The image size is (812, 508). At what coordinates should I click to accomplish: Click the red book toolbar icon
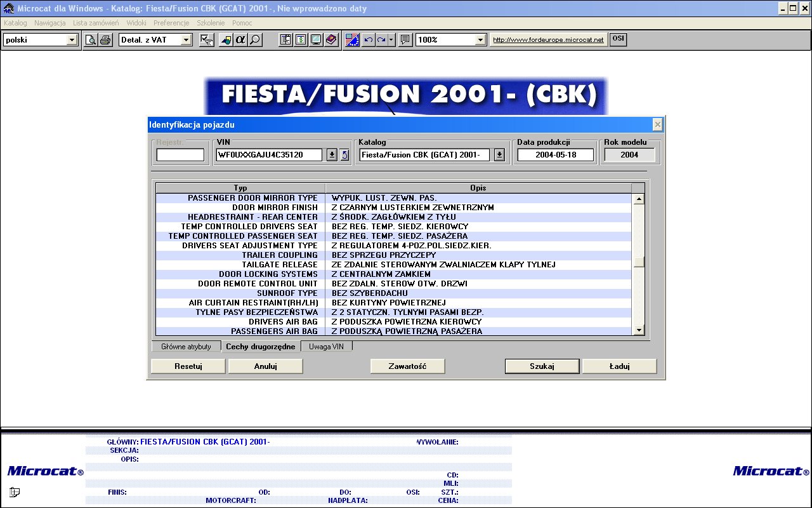point(331,39)
